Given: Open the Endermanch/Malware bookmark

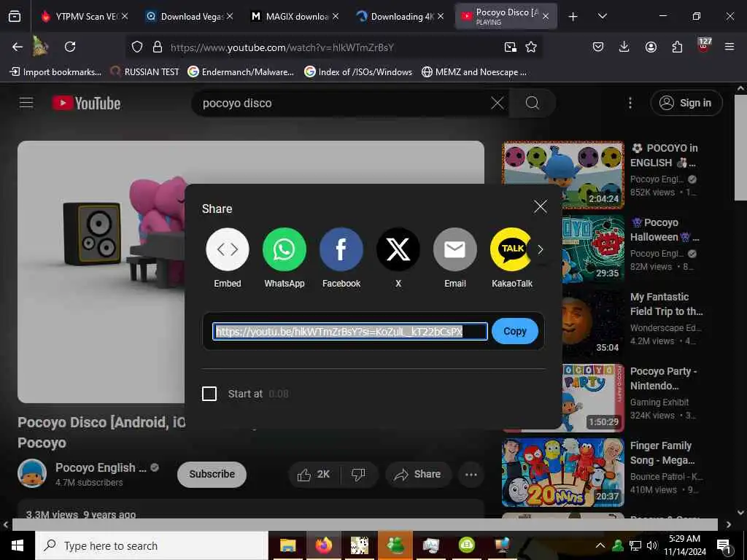Looking at the screenshot, I should coord(241,72).
